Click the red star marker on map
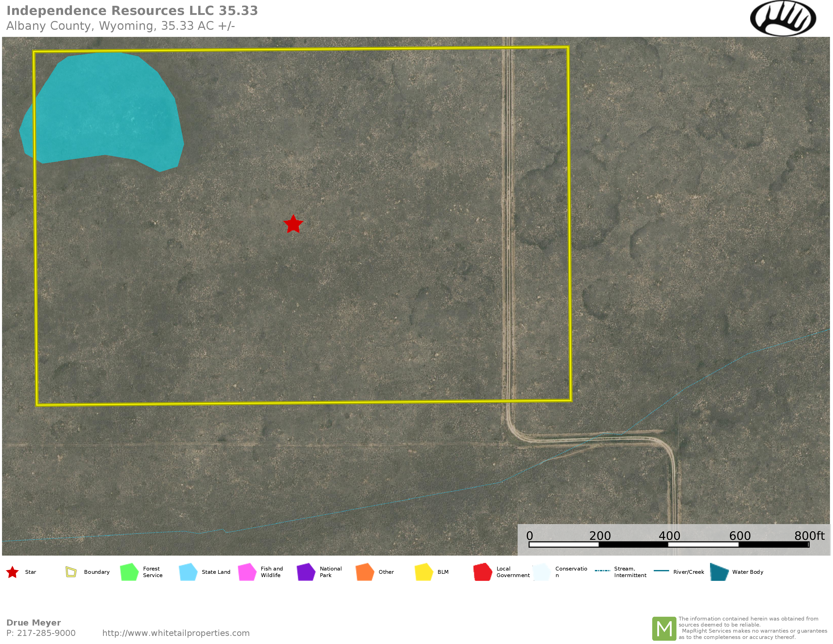The width and height of the screenshot is (833, 644). 293,224
